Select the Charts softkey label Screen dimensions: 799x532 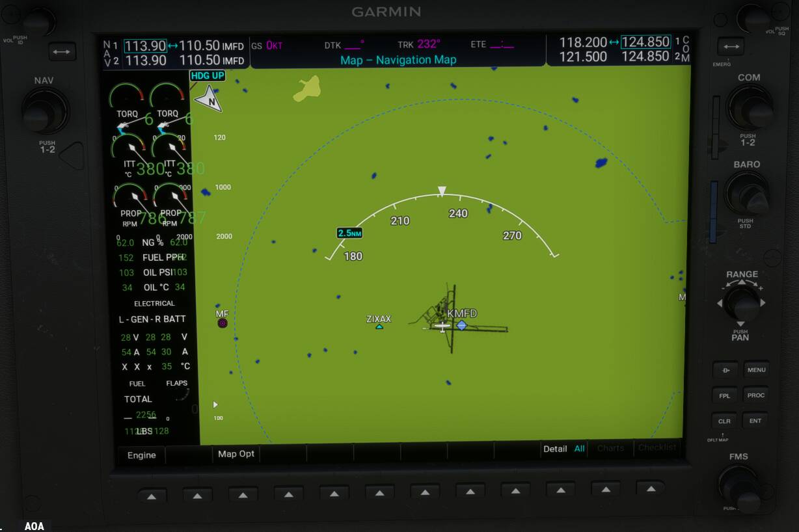(611, 448)
